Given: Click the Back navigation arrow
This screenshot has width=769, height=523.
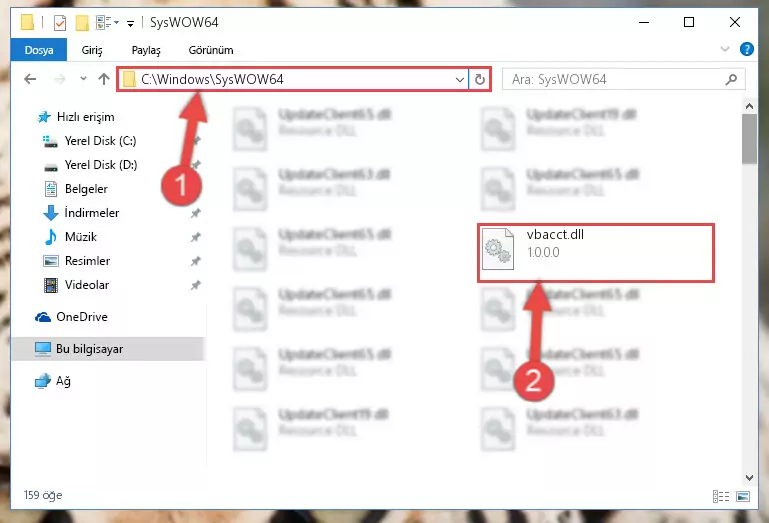Looking at the screenshot, I should [x=30, y=79].
